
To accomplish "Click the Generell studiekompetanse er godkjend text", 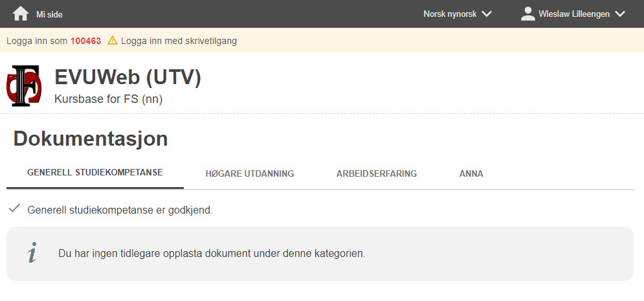I will tap(120, 210).
